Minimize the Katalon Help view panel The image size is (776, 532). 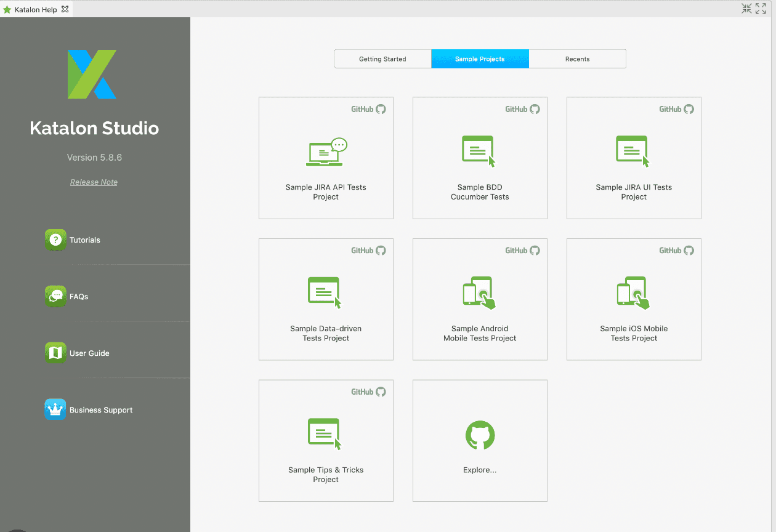pyautogui.click(x=746, y=8)
